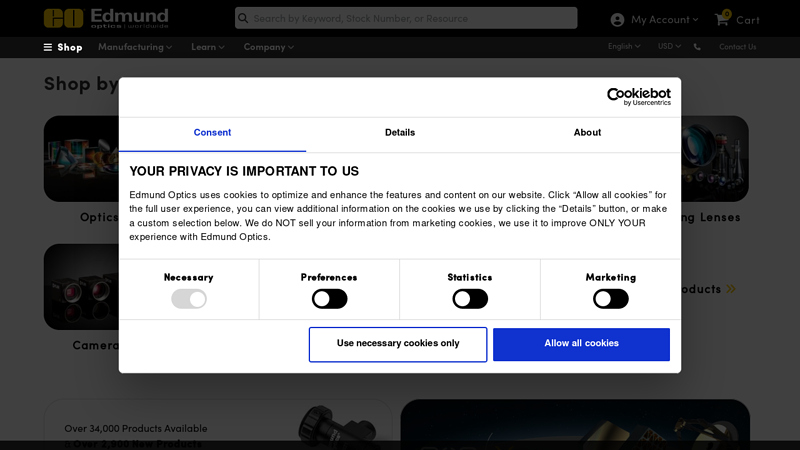Switch to the About tab
The width and height of the screenshot is (800, 450).
pyautogui.click(x=587, y=132)
